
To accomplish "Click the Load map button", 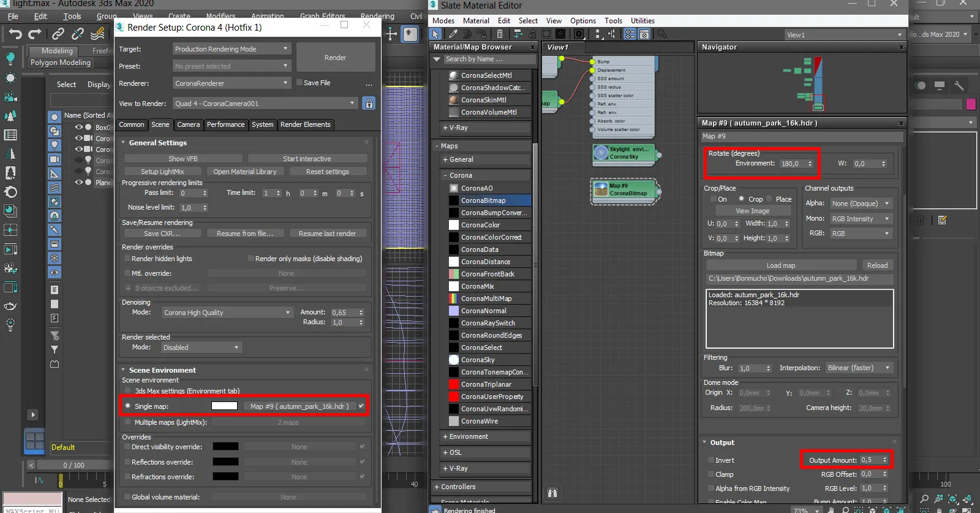I will (x=781, y=265).
